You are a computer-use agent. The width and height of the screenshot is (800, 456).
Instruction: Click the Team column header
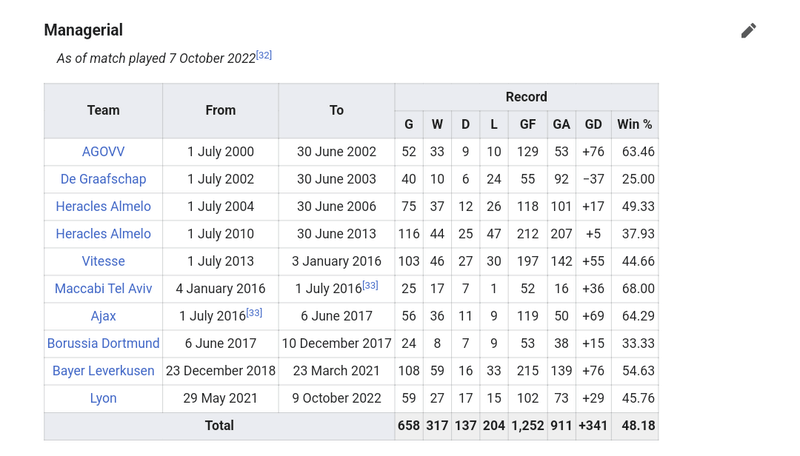(103, 111)
